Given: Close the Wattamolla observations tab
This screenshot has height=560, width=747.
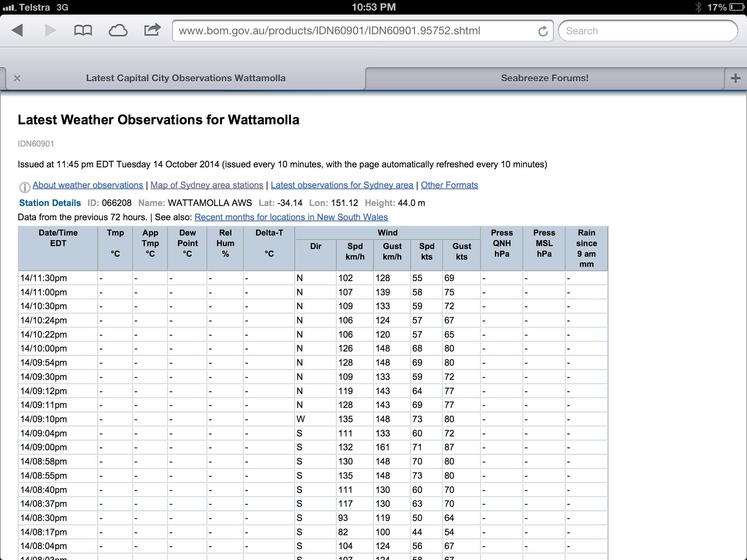Looking at the screenshot, I should 17,78.
